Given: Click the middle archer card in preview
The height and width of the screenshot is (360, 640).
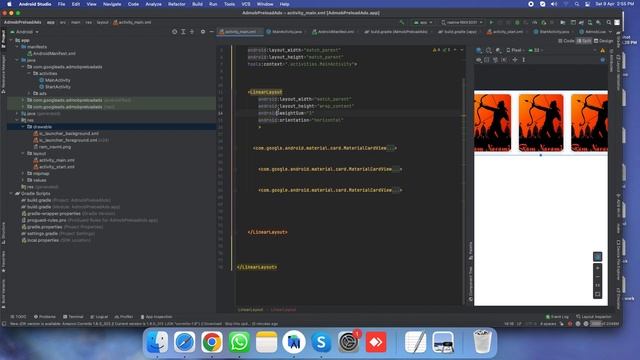Looking at the screenshot, I should [x=541, y=123].
